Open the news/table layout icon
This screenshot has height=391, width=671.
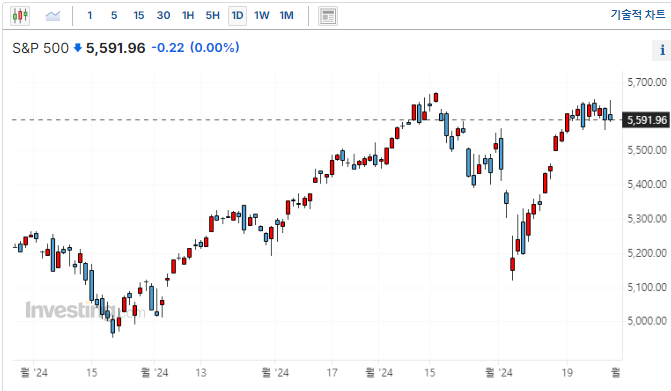(328, 16)
